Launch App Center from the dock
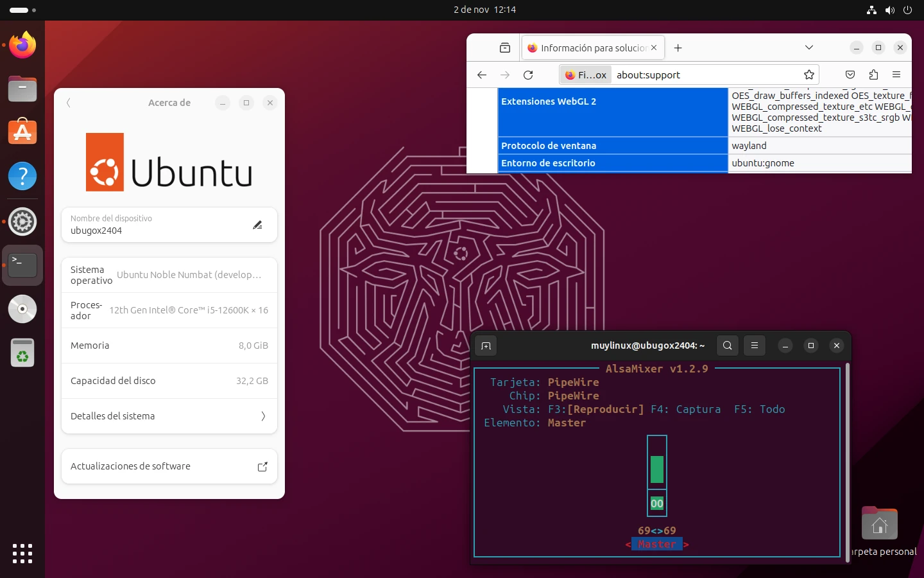924x578 pixels. point(22,132)
